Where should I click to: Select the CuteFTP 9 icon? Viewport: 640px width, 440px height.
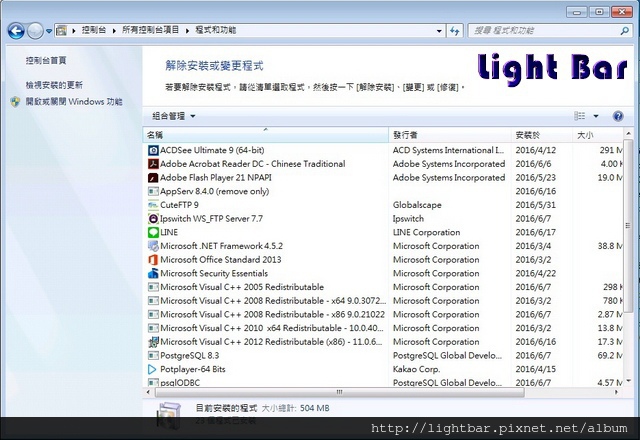pos(153,205)
